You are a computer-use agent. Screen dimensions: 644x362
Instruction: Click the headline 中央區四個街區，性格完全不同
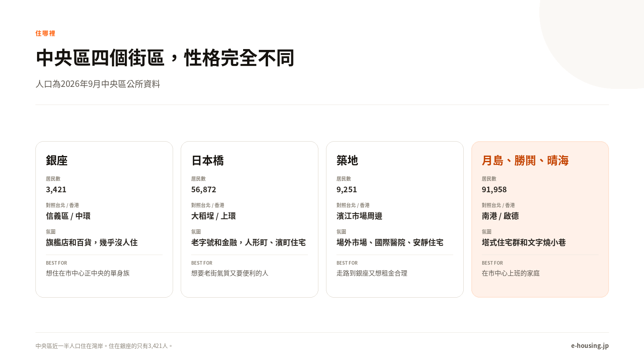(x=165, y=58)
